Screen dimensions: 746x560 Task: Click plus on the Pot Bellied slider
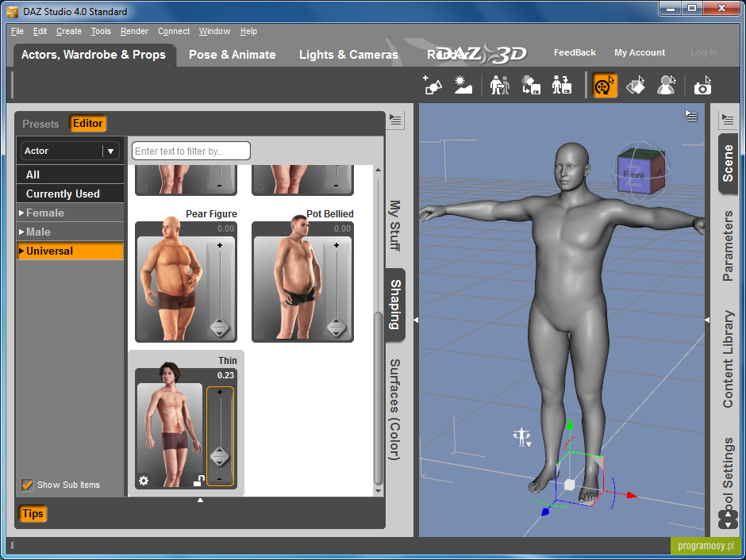[336, 245]
